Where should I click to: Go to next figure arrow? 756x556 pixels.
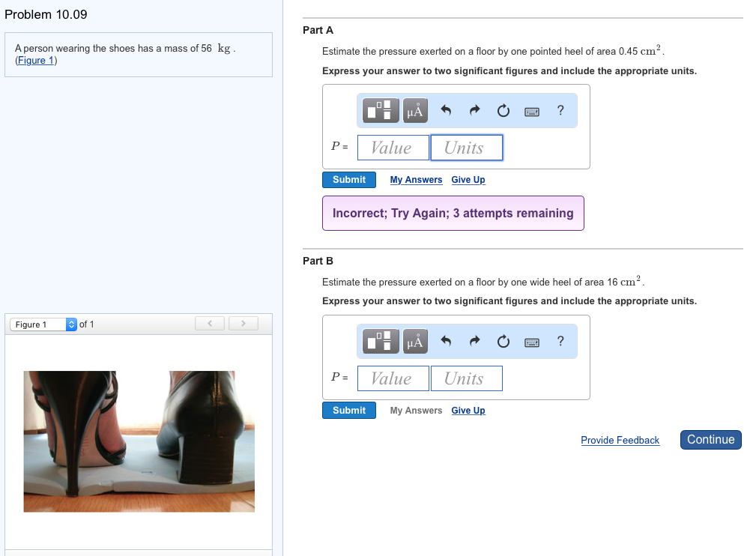tap(244, 324)
